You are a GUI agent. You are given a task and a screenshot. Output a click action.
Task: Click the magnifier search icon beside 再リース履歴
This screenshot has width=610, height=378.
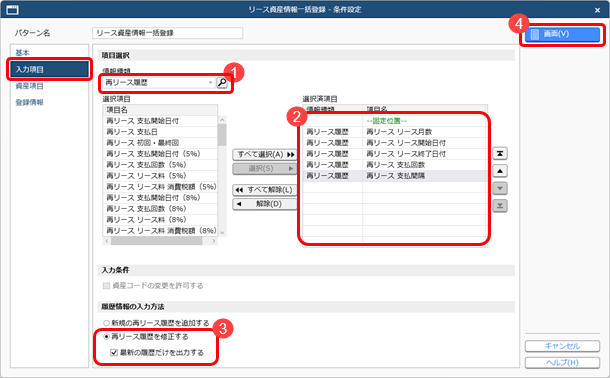click(x=222, y=82)
